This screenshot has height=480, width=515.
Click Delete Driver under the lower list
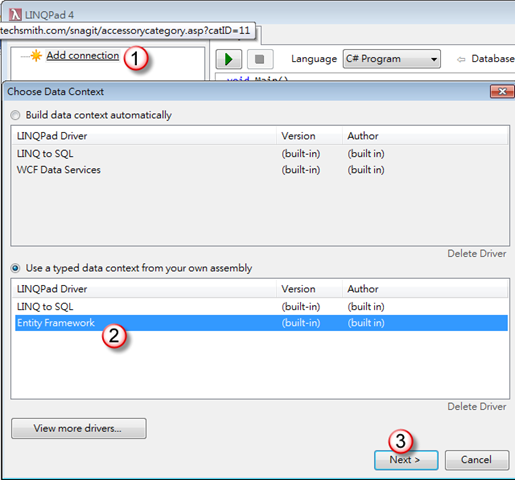point(477,407)
